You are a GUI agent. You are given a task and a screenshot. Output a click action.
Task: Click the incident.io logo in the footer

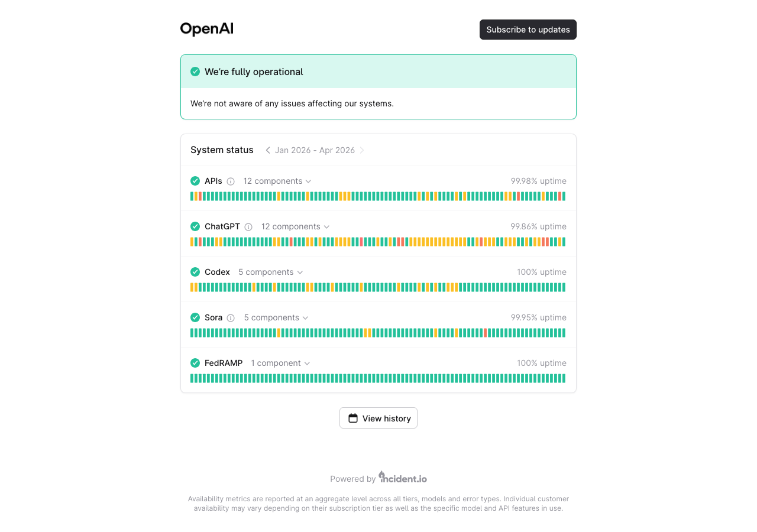(403, 478)
